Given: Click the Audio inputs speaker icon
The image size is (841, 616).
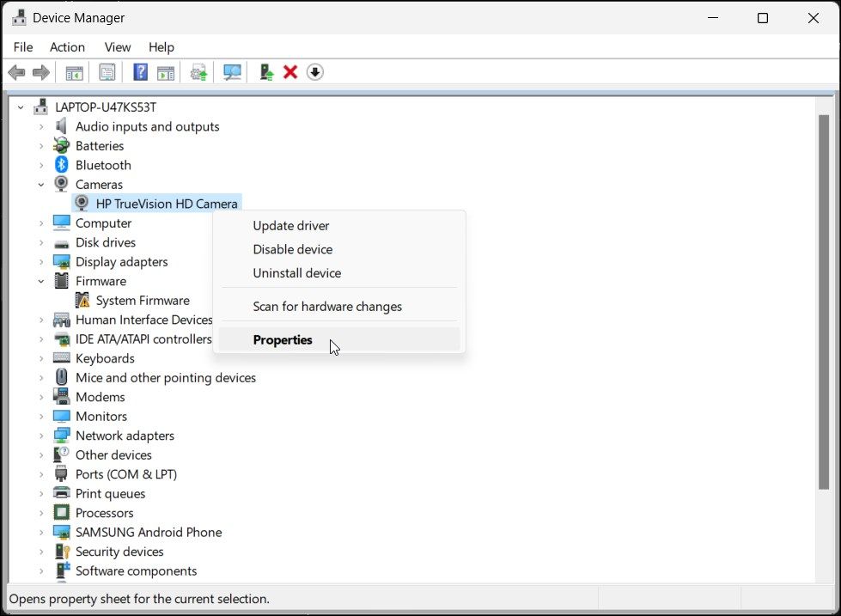Looking at the screenshot, I should [x=62, y=126].
